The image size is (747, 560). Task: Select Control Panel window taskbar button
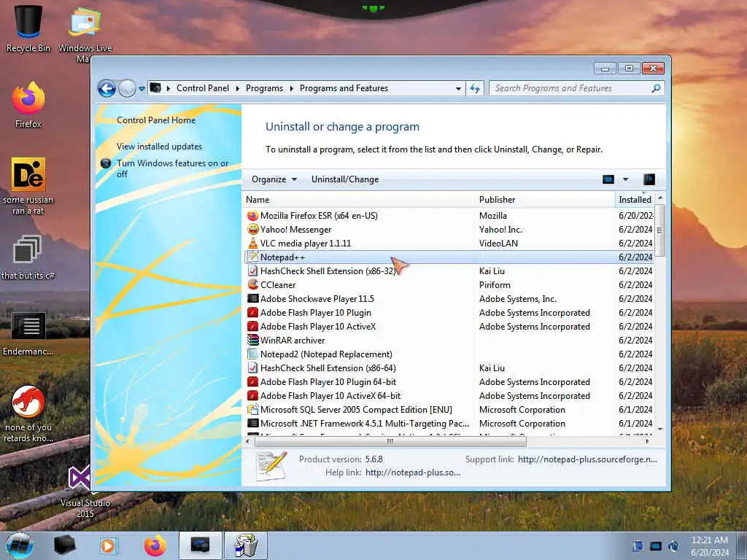click(x=200, y=545)
